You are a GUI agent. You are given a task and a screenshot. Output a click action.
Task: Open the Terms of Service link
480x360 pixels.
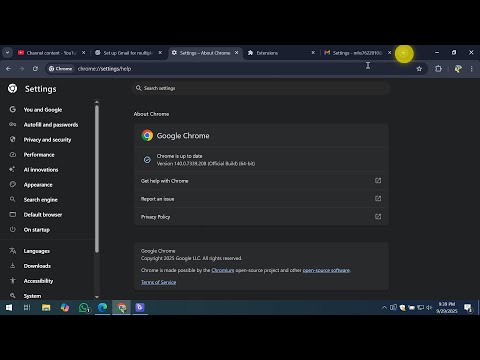[x=158, y=282]
